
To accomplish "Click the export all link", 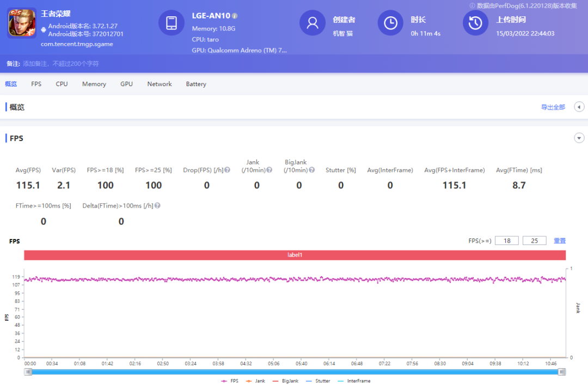I will (x=553, y=107).
